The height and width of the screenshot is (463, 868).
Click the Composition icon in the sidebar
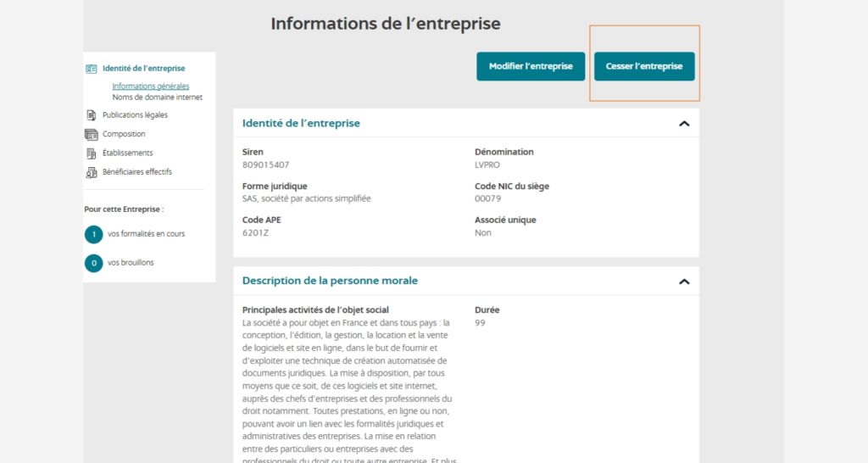click(92, 134)
